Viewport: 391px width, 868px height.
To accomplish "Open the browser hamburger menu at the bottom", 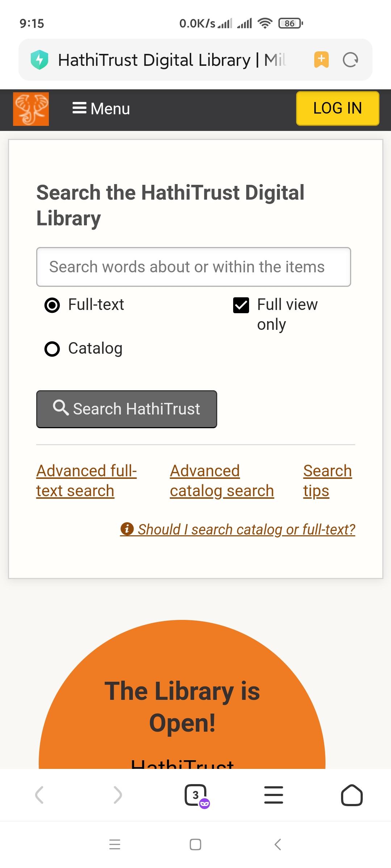I will (274, 795).
